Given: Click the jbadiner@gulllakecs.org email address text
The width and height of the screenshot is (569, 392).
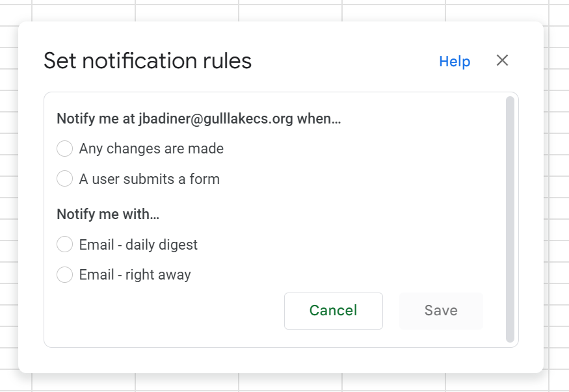Looking at the screenshot, I should (216, 119).
